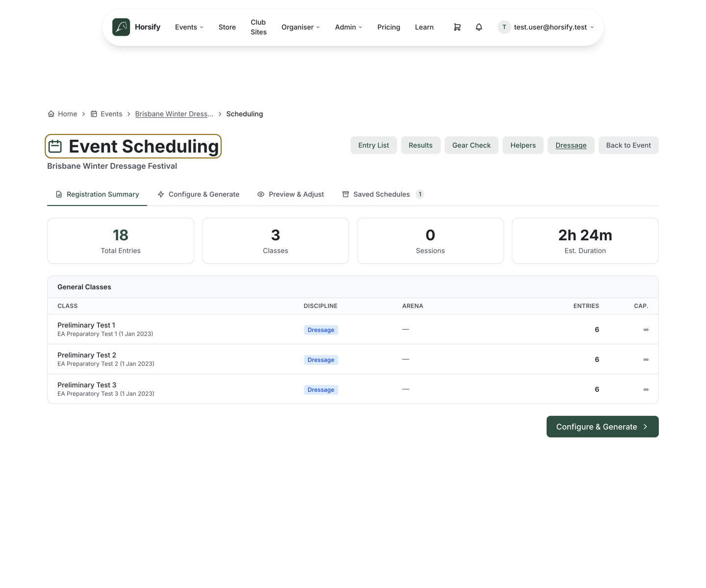Open the shopping cart icon

coord(457,27)
